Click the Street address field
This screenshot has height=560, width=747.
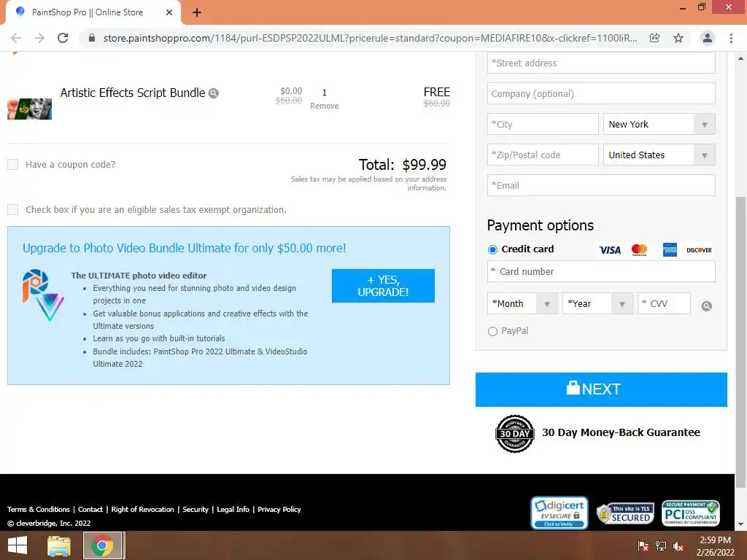601,63
